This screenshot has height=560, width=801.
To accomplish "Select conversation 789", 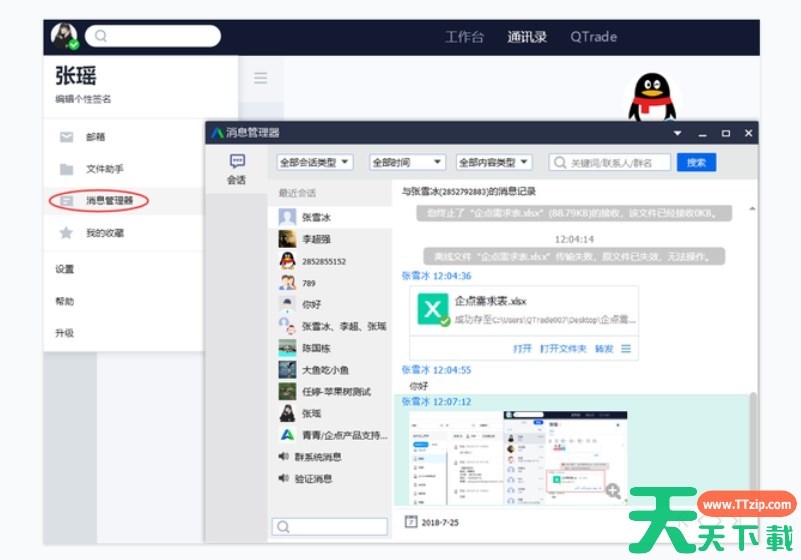I will [330, 283].
